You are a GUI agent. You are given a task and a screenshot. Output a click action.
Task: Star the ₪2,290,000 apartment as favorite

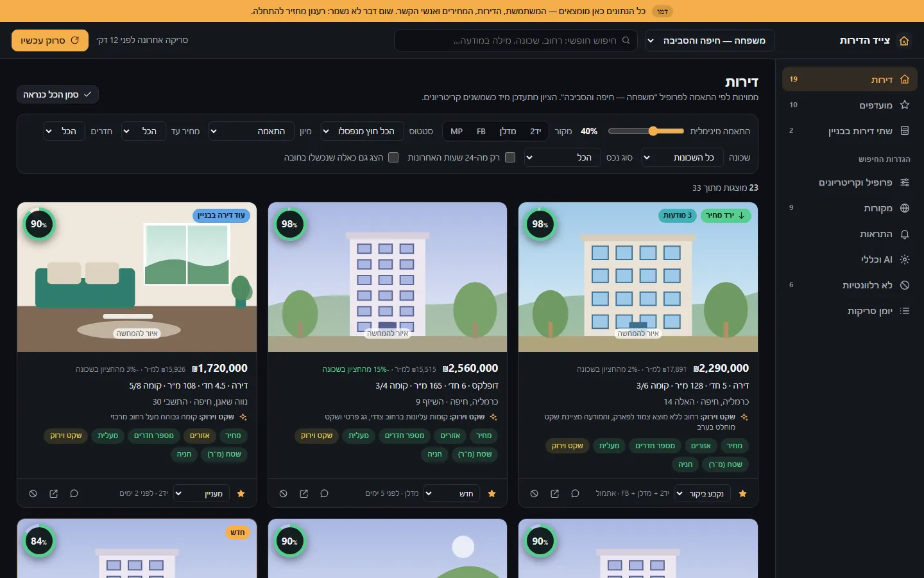[742, 494]
